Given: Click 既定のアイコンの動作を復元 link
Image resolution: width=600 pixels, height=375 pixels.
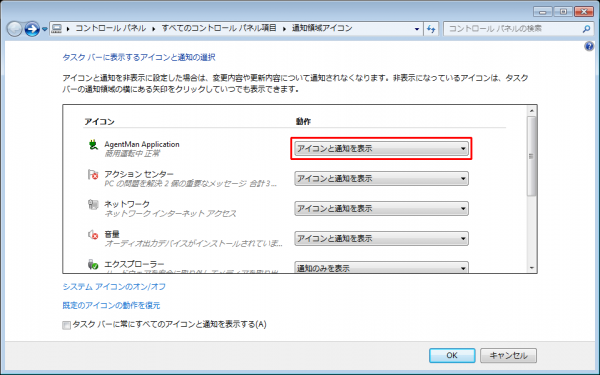Looking at the screenshot, I should tap(111, 305).
